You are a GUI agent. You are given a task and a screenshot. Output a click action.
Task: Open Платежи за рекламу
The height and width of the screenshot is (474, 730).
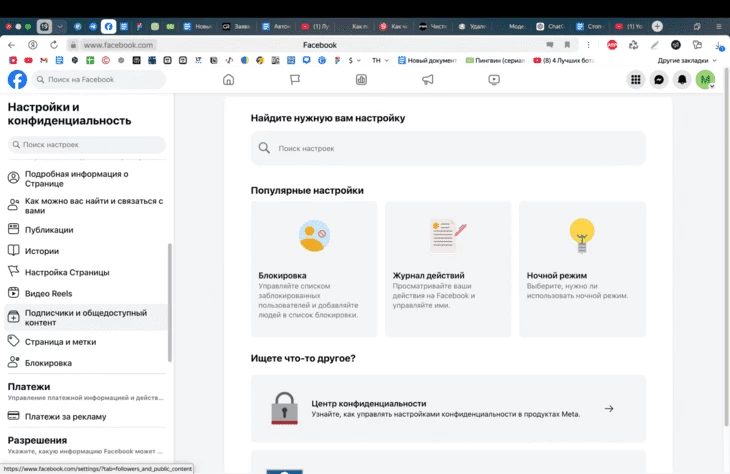[x=86, y=416]
